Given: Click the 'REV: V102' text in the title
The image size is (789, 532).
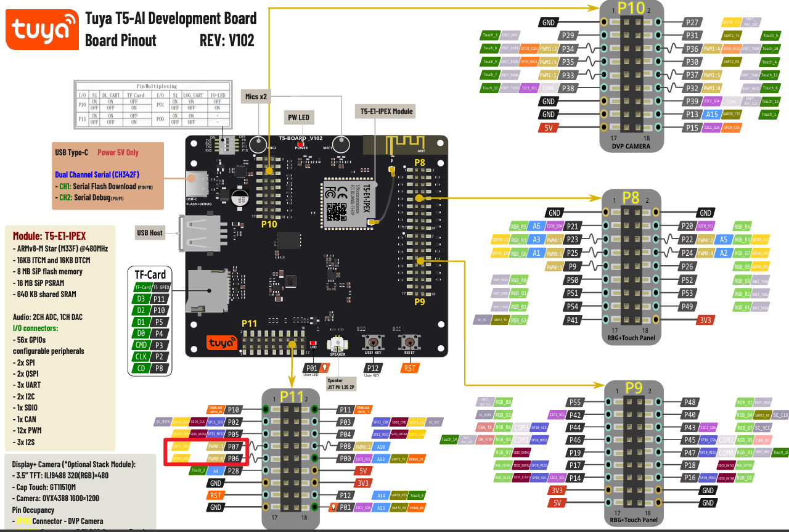Looking at the screenshot, I should pos(227,41).
